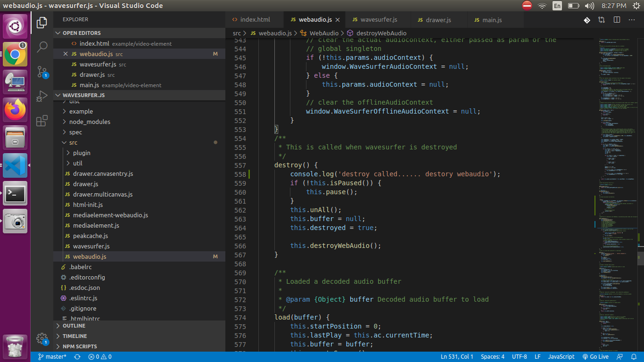
Task: Open the Run and Debug icon
Action: click(42, 96)
